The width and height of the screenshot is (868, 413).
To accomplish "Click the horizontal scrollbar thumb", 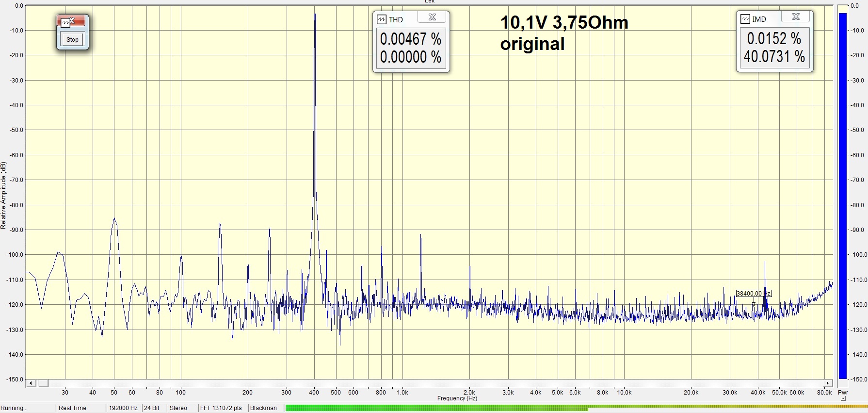I will pyautogui.click(x=43, y=383).
